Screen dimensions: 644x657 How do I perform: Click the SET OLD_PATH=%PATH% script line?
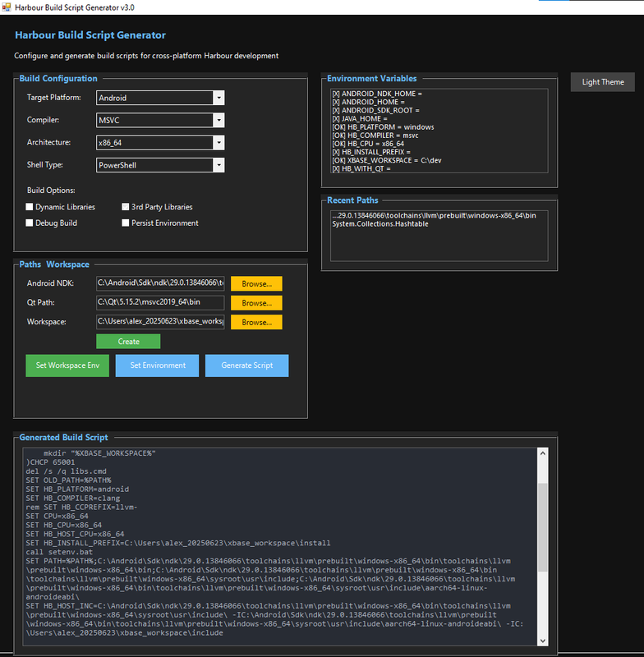[68, 480]
